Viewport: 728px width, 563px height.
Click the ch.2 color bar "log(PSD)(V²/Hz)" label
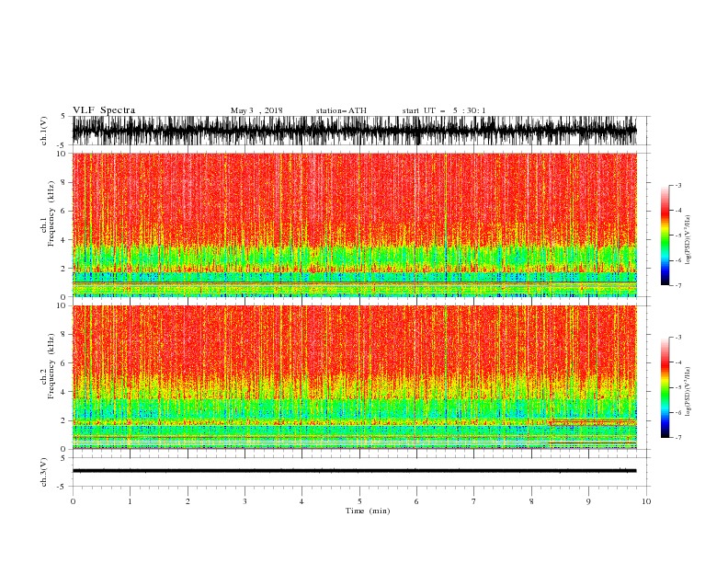[x=688, y=392]
